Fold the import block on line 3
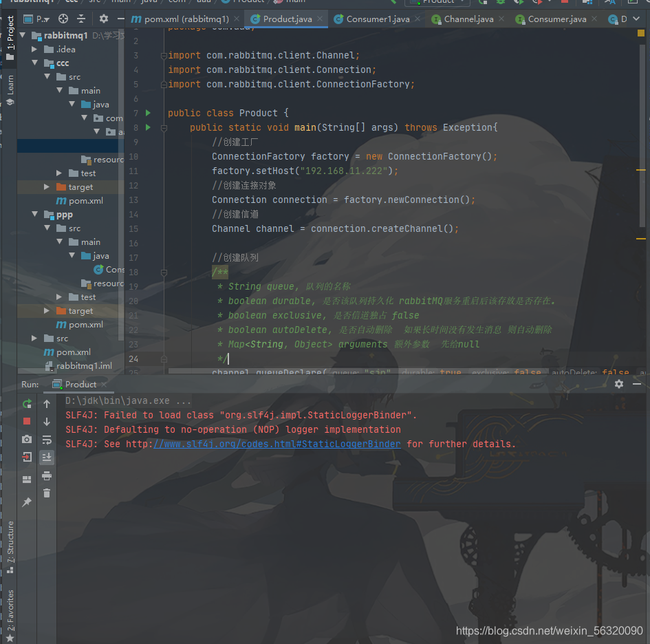The image size is (650, 644). point(164,56)
